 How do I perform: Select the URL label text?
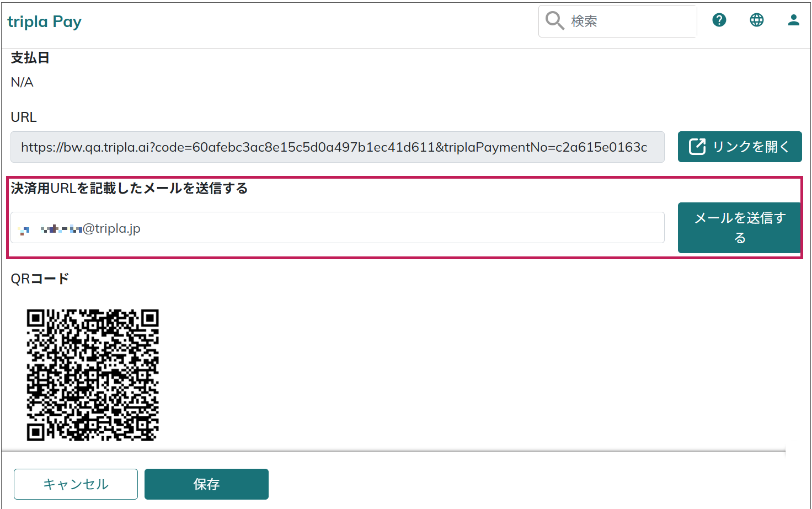pyautogui.click(x=24, y=117)
